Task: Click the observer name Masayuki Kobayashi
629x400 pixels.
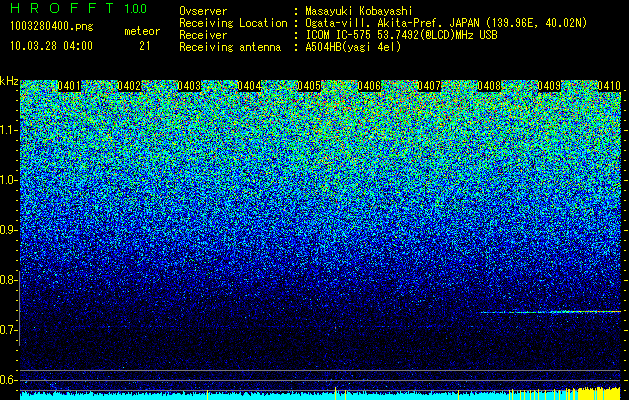Action: point(359,11)
